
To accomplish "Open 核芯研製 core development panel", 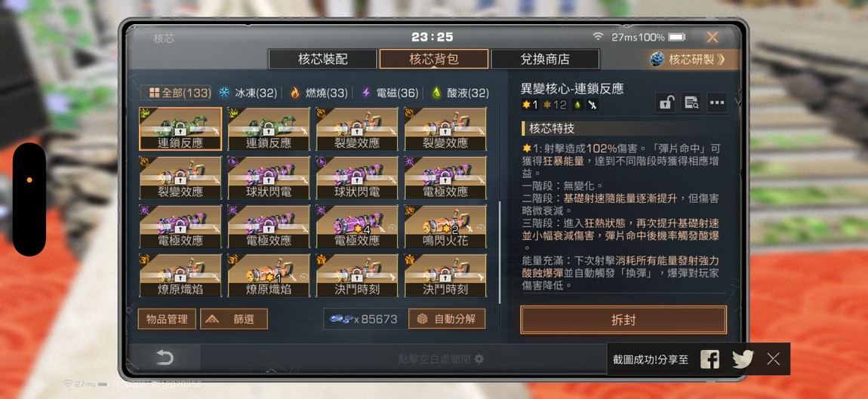I will click(x=694, y=60).
